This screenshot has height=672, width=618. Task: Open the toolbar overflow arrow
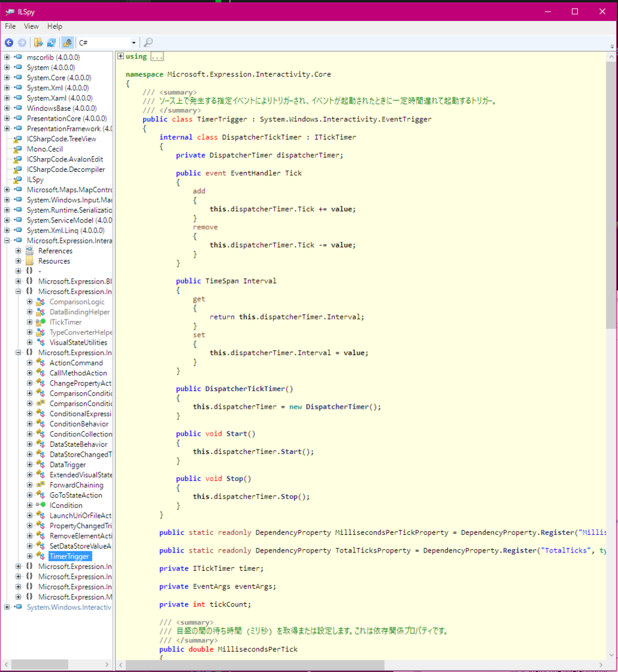click(612, 46)
